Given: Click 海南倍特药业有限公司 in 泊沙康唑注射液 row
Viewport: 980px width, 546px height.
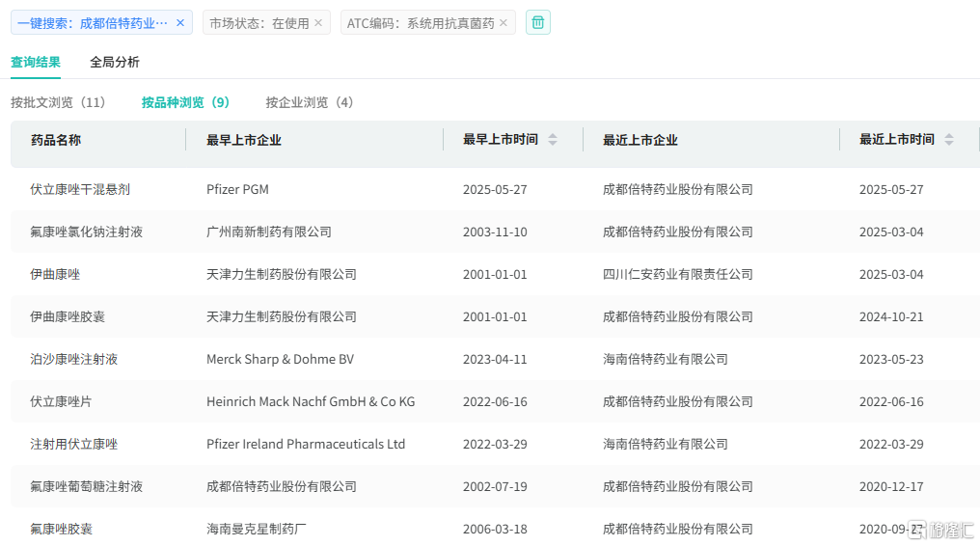Looking at the screenshot, I should 665,359.
